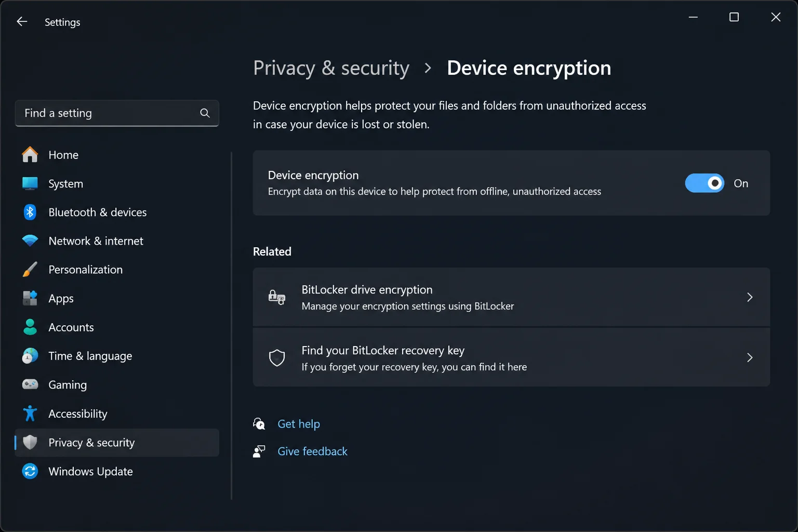Open Windows Update page
The height and width of the screenshot is (532, 798).
click(117, 471)
